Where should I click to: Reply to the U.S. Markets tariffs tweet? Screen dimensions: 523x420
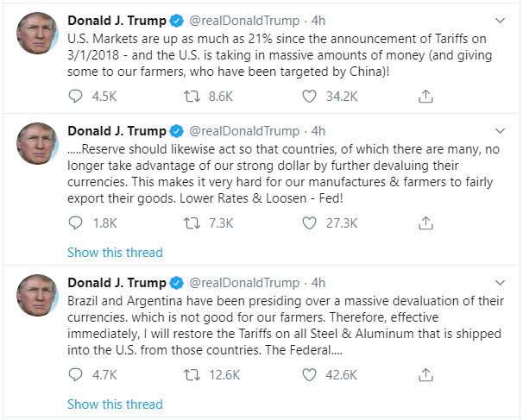pyautogui.click(x=74, y=97)
